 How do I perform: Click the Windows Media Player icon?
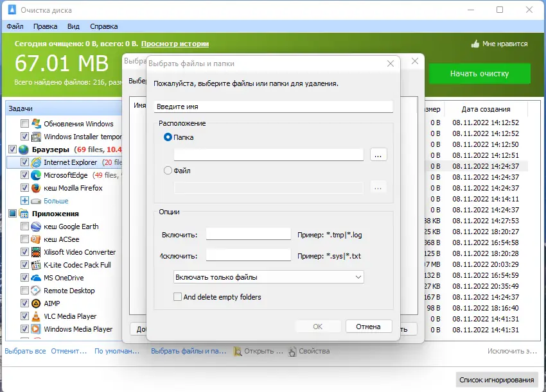[x=36, y=329]
